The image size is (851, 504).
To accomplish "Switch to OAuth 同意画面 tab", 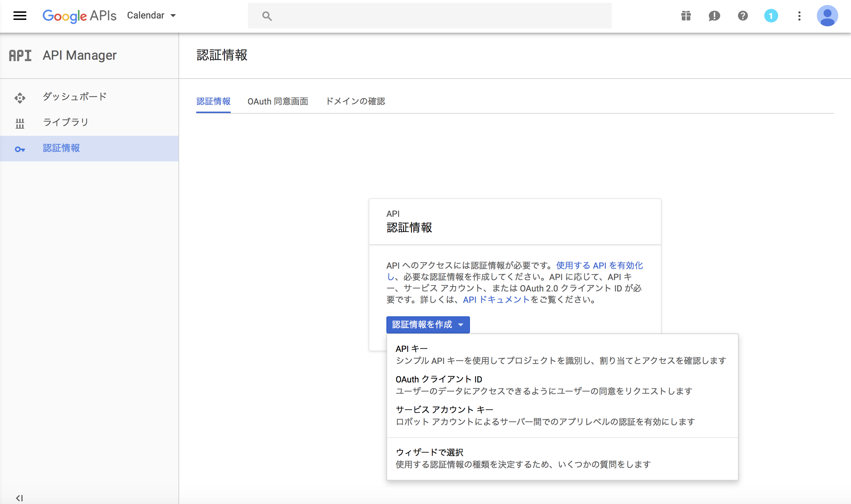I will (278, 101).
